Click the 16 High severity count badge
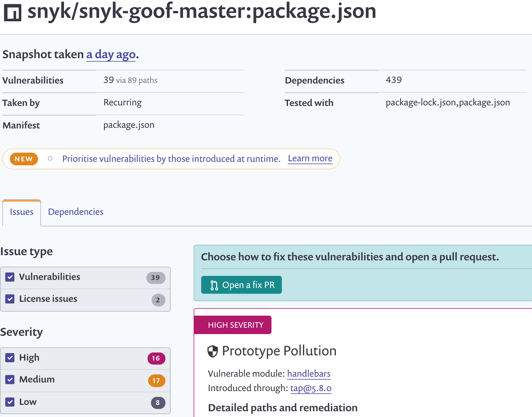Viewport: 532px width, 417px height. [x=156, y=358]
